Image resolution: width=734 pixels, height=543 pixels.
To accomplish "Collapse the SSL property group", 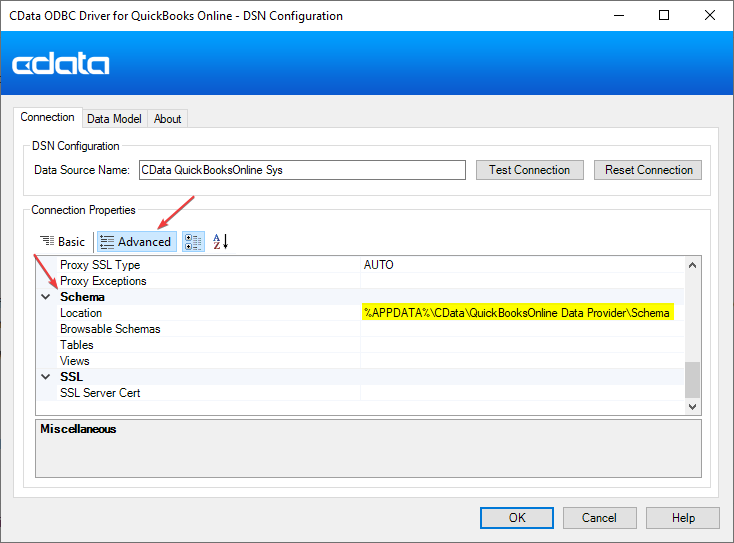I will click(46, 377).
